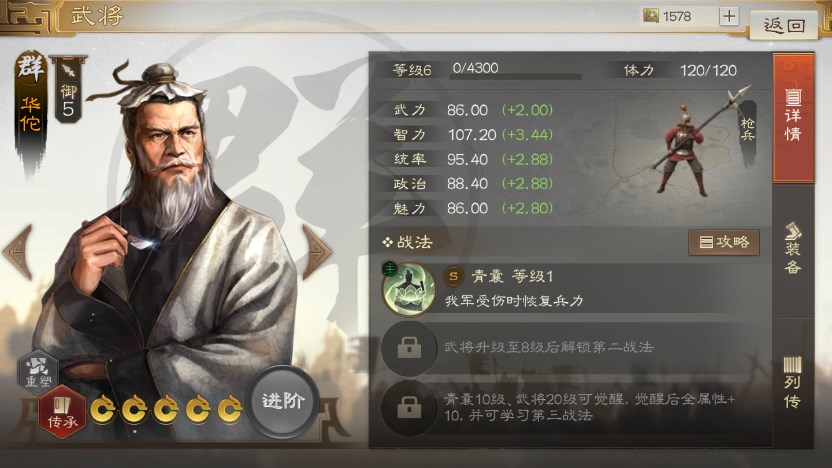The height and width of the screenshot is (468, 832).
Task: Click the 返回 back button
Action: pos(784,24)
